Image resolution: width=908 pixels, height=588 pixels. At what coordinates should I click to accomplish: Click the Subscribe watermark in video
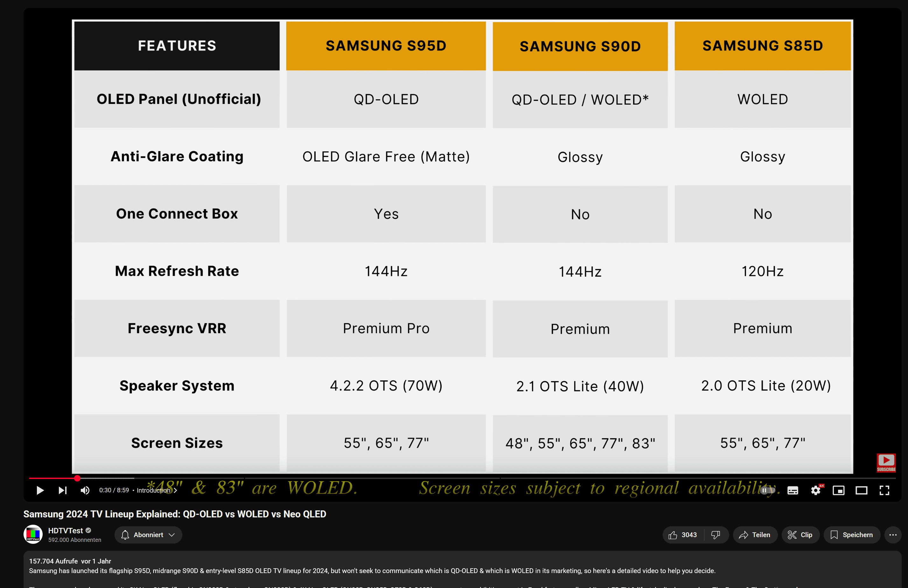tap(886, 462)
